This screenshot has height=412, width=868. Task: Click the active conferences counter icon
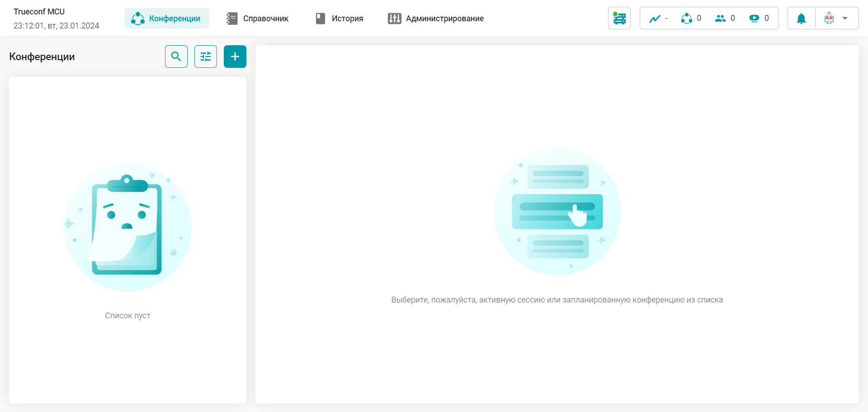coord(687,18)
